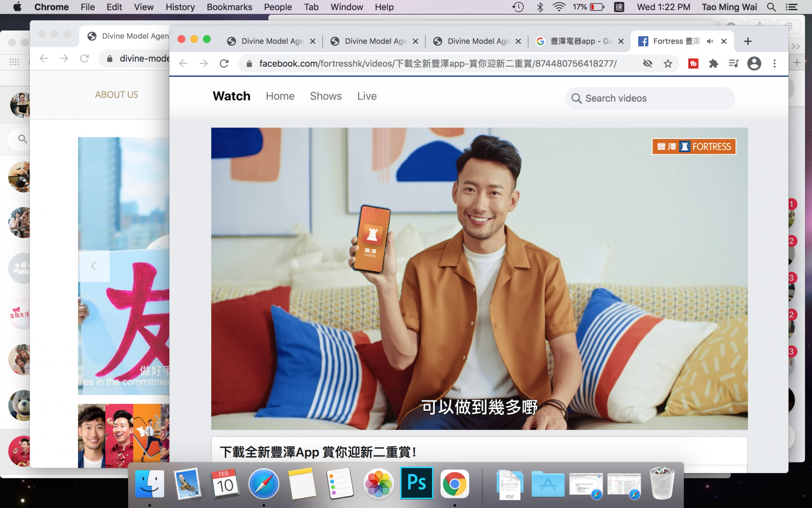The image size is (812, 508).
Task: Launch Finder from the Dock
Action: pyautogui.click(x=149, y=484)
